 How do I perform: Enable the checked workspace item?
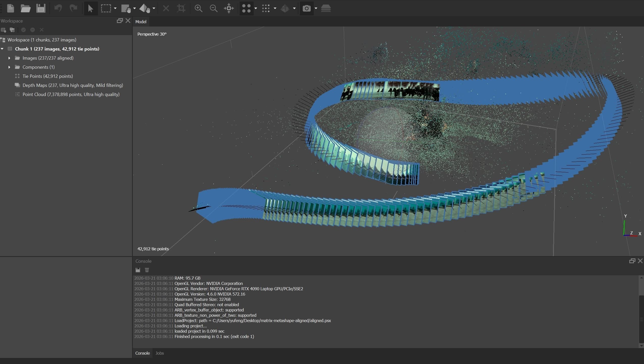pyautogui.click(x=23, y=30)
